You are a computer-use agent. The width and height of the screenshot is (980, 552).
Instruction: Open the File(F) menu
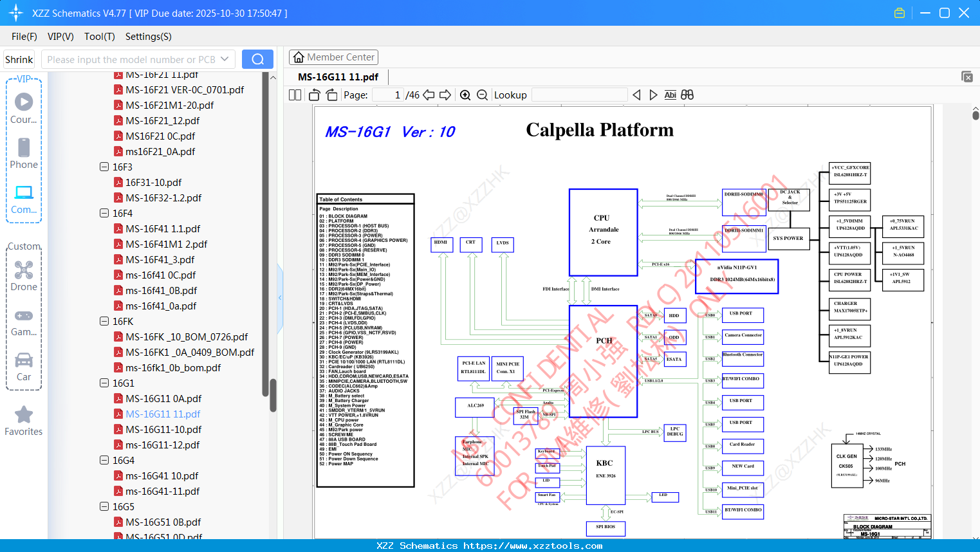pos(24,37)
